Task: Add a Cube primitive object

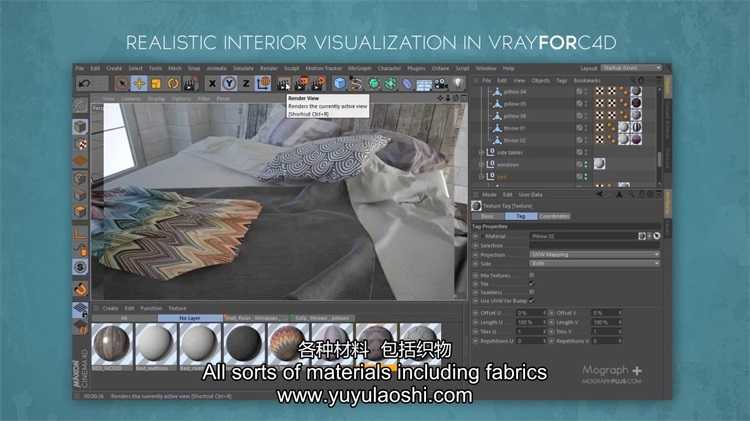Action: [x=340, y=84]
